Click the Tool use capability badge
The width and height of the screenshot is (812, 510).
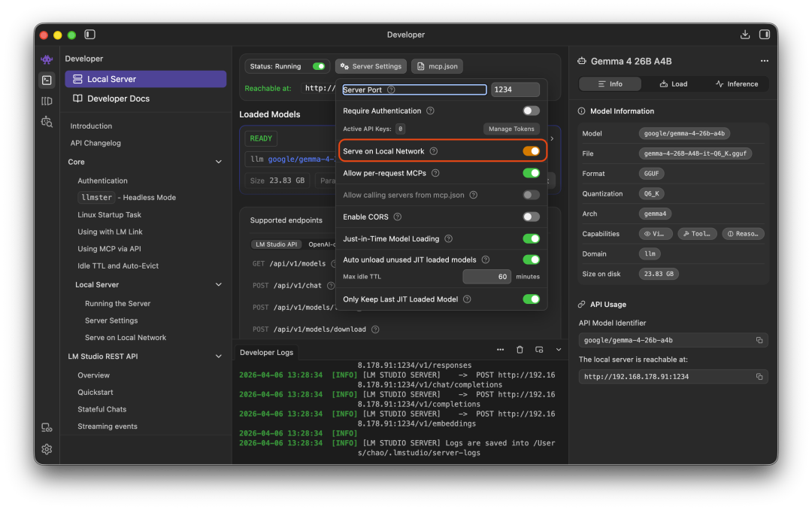[x=697, y=234]
